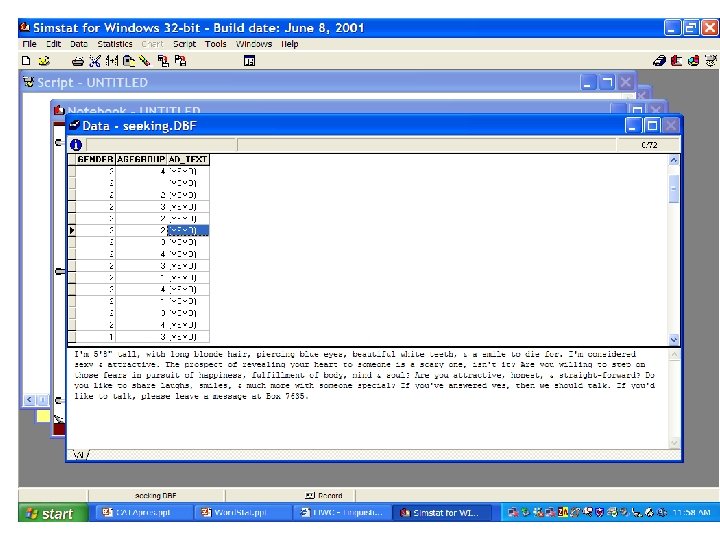Screen dimensions: 720x540
Task: Click the Data window title bar icon
Action: 74,125
